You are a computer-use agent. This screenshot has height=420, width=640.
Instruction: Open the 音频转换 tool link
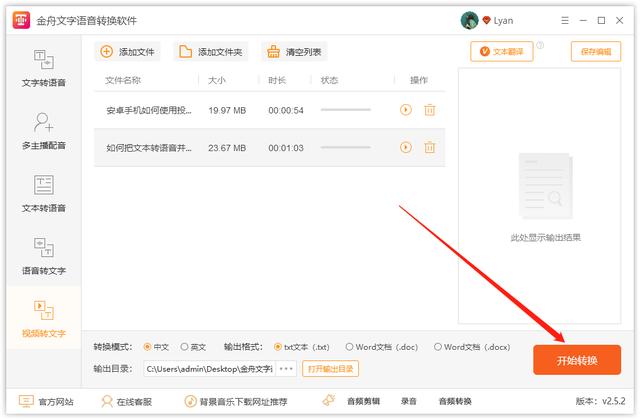click(x=455, y=402)
